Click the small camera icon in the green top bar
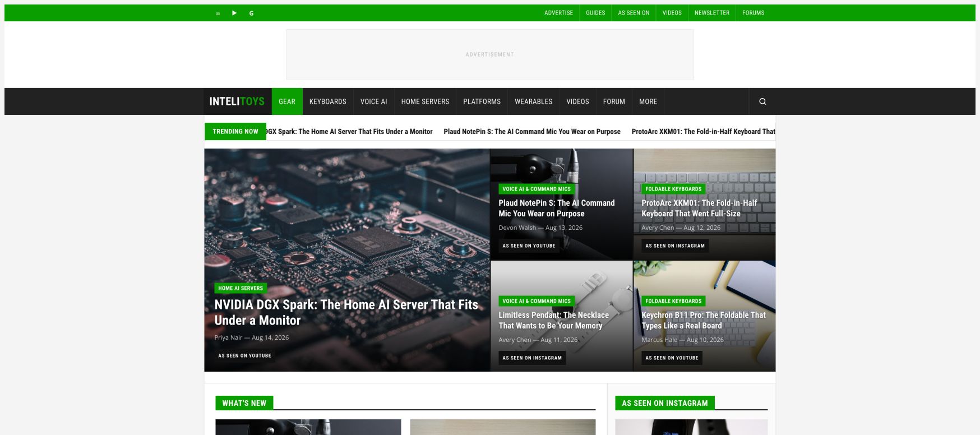Viewport: 980px width, 435px height. [x=218, y=13]
